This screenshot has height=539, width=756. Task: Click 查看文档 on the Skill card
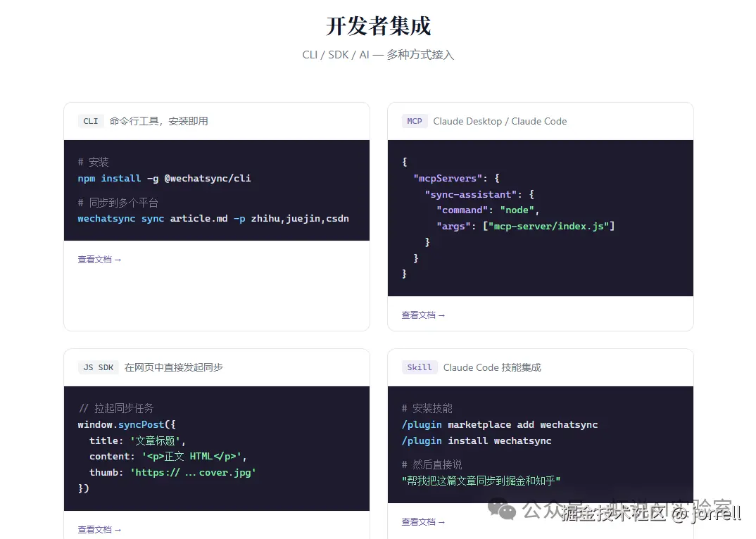coord(420,521)
